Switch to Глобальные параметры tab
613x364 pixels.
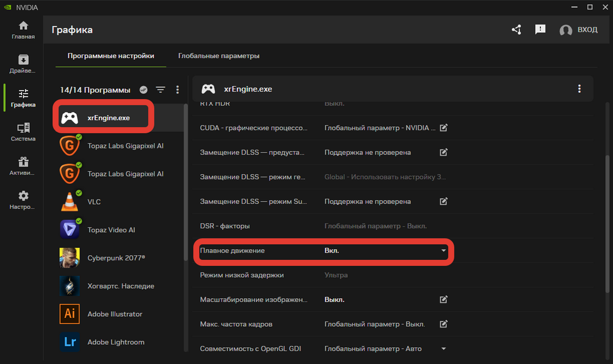click(x=219, y=56)
